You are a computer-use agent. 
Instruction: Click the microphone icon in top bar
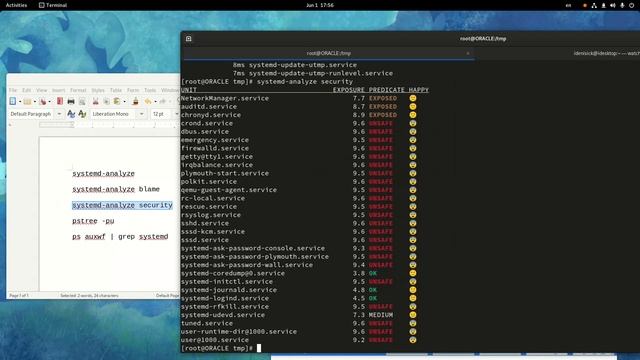point(622,5)
